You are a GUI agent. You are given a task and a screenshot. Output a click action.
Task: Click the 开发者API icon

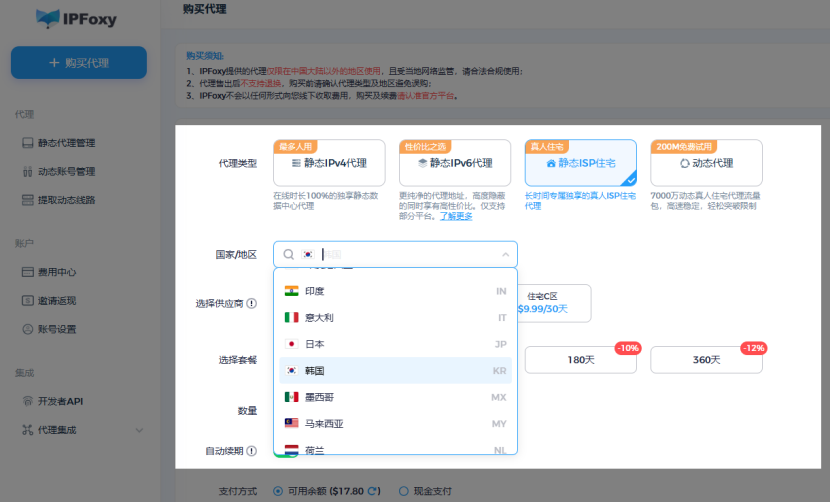[28, 401]
